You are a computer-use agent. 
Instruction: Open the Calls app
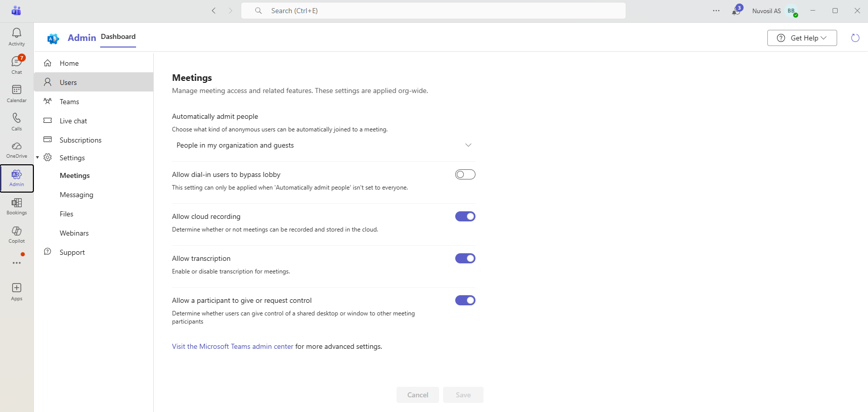coord(17,122)
